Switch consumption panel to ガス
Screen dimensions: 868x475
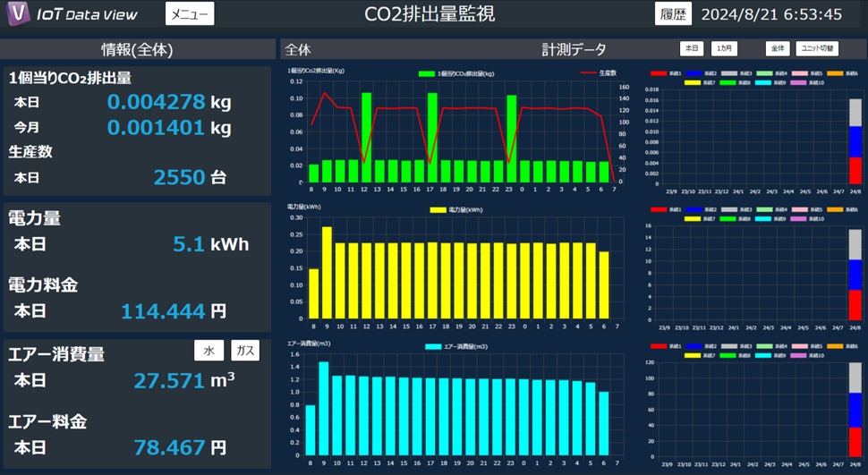(x=244, y=351)
